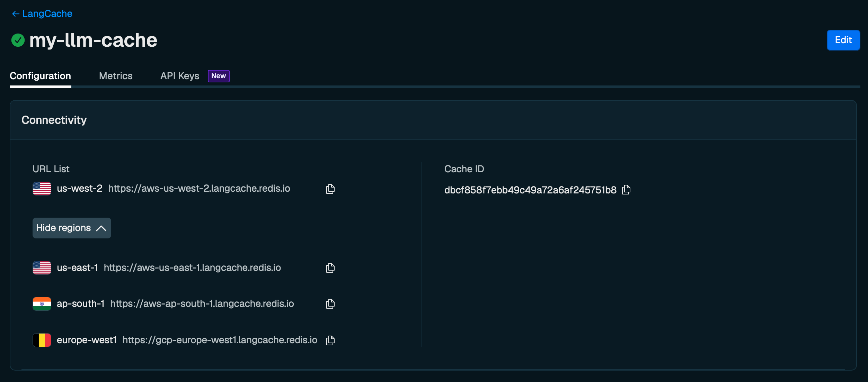
Task: Click the green status check icon
Action: point(18,40)
